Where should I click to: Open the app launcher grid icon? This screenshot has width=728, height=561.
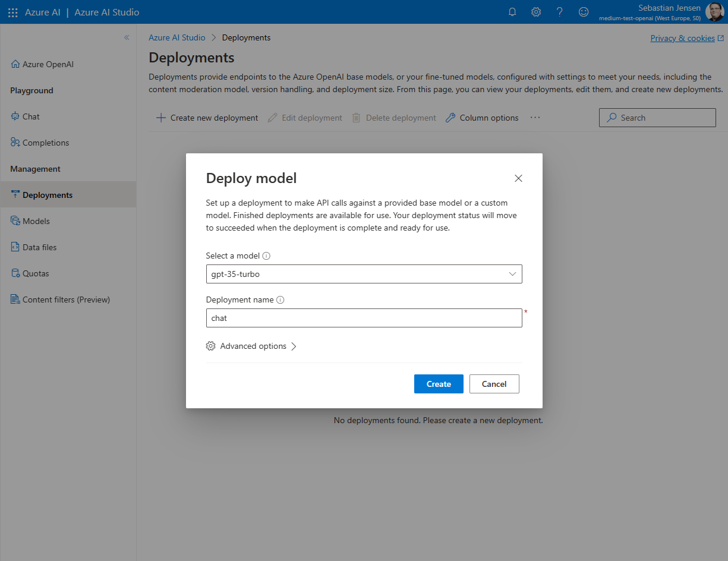tap(12, 12)
